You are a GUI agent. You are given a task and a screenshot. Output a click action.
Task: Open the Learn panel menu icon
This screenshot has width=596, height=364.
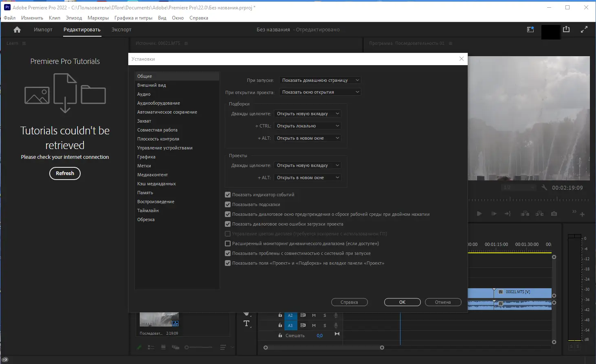point(24,43)
